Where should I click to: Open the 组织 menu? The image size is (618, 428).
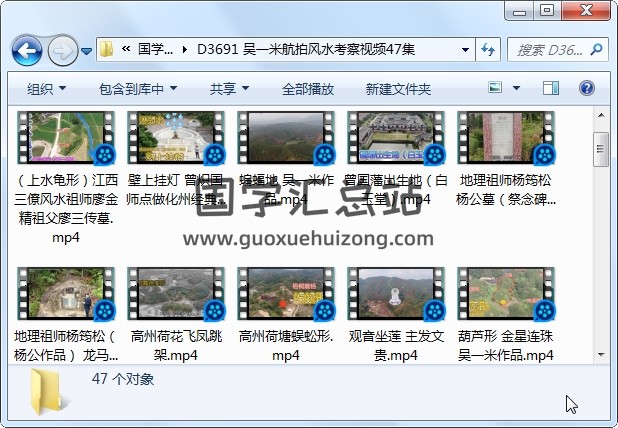coord(46,89)
